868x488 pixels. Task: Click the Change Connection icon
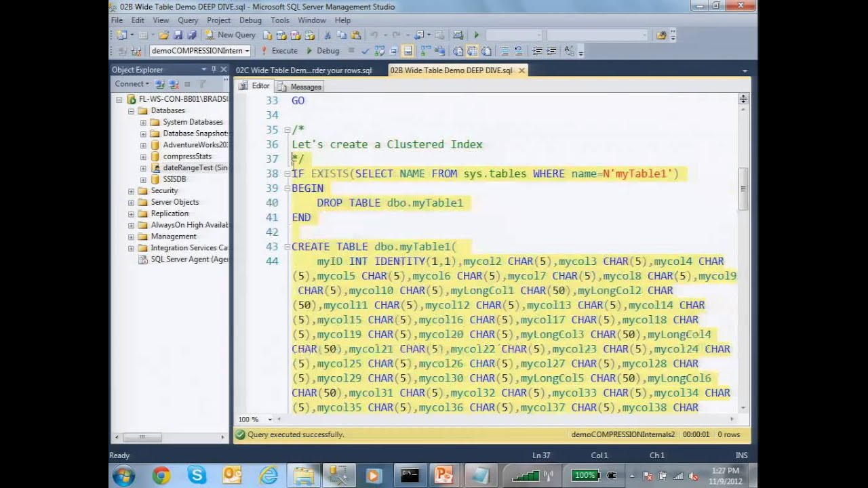click(136, 51)
